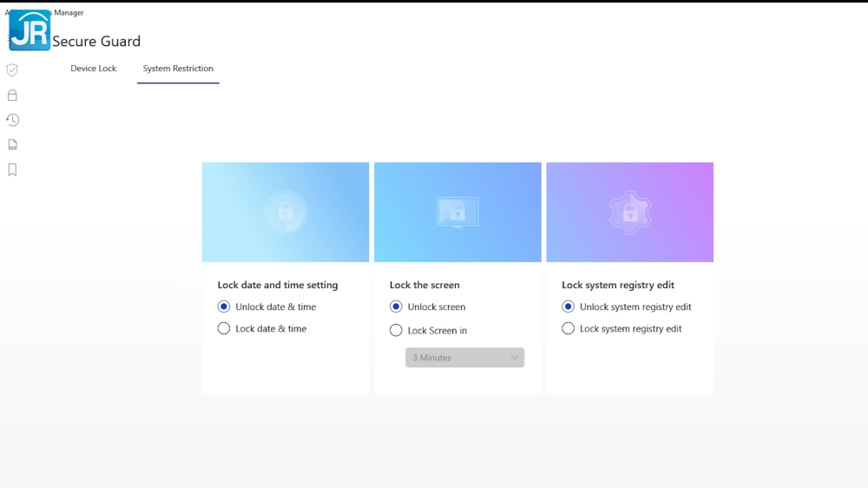Select Unlock date & time radio button
The height and width of the screenshot is (488, 868).
tap(224, 307)
